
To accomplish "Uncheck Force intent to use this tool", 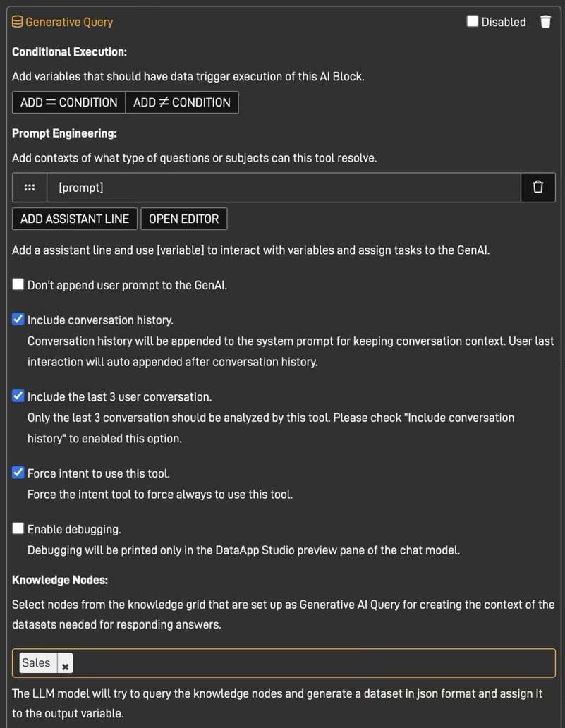I will point(18,473).
